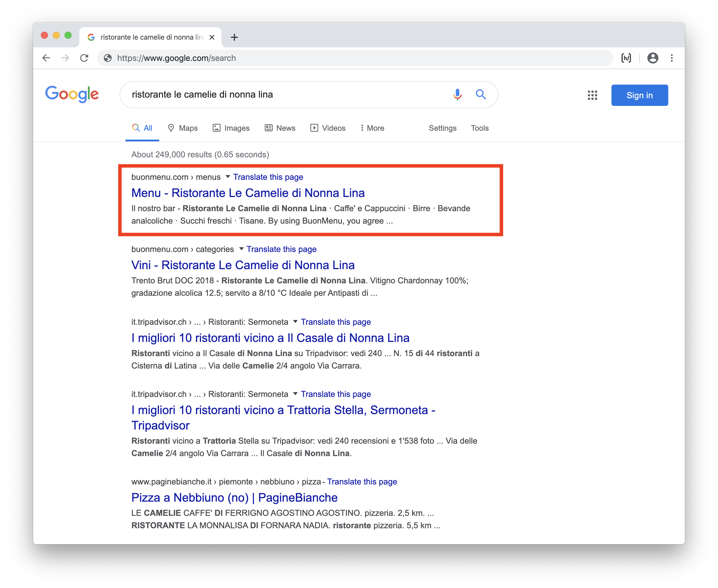Expand dropdown arrow beside first tripadvisor Sermoneta result
This screenshot has height=588, width=718.
coord(295,322)
